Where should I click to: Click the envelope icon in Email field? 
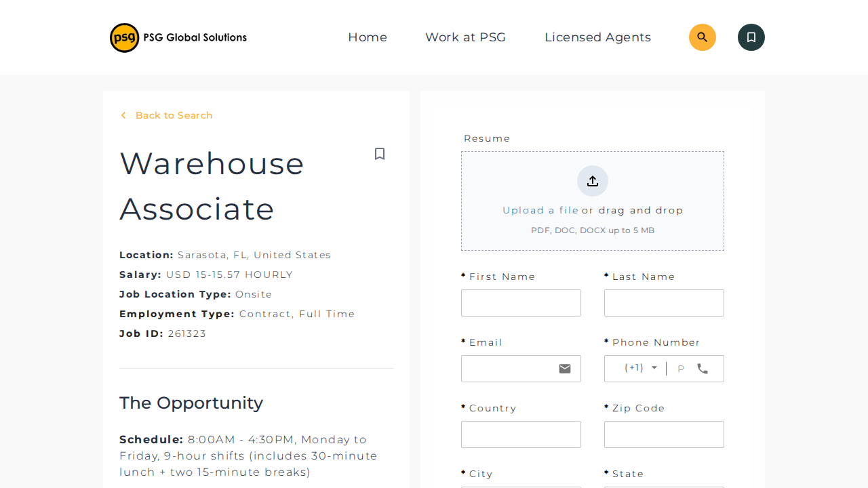pos(565,369)
